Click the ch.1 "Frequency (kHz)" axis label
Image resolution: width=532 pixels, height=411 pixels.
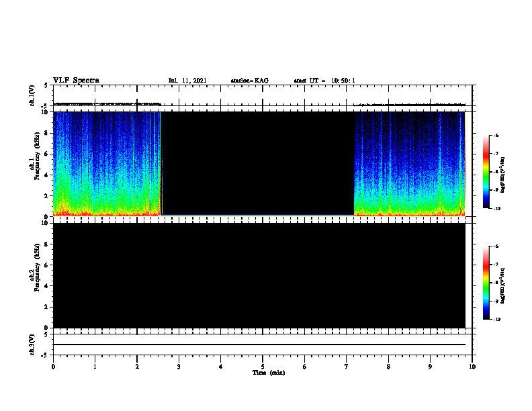[x=37, y=156]
